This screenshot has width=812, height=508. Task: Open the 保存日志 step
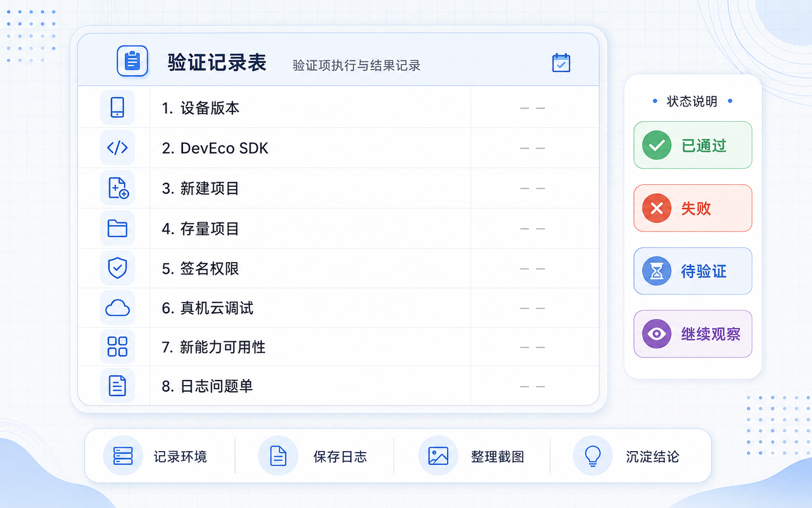tap(313, 456)
